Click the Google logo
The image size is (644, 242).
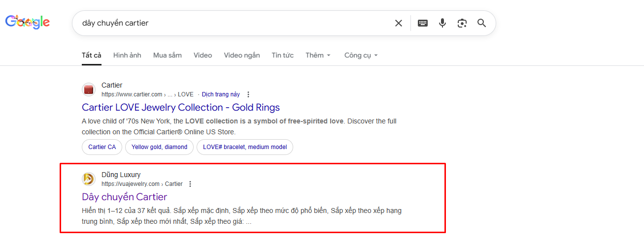point(28,22)
